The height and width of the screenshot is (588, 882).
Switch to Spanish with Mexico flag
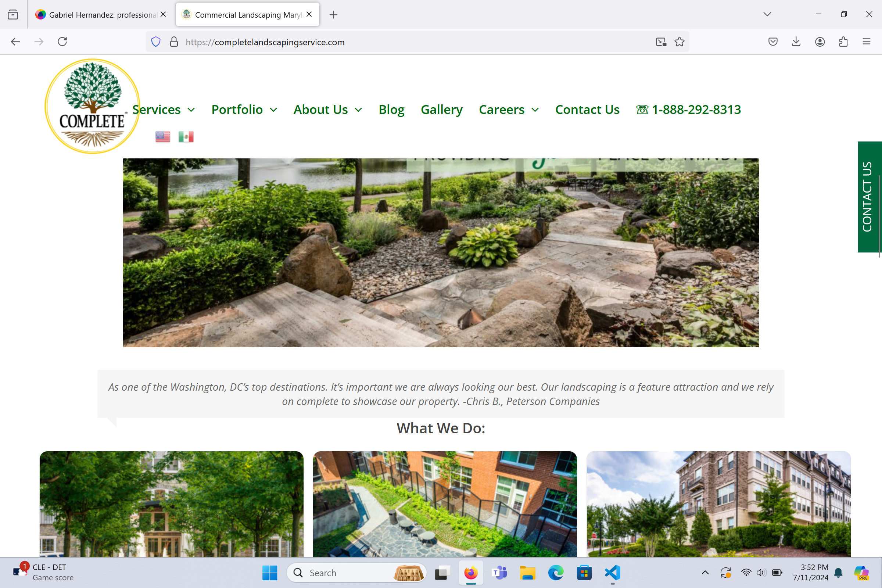tap(186, 136)
